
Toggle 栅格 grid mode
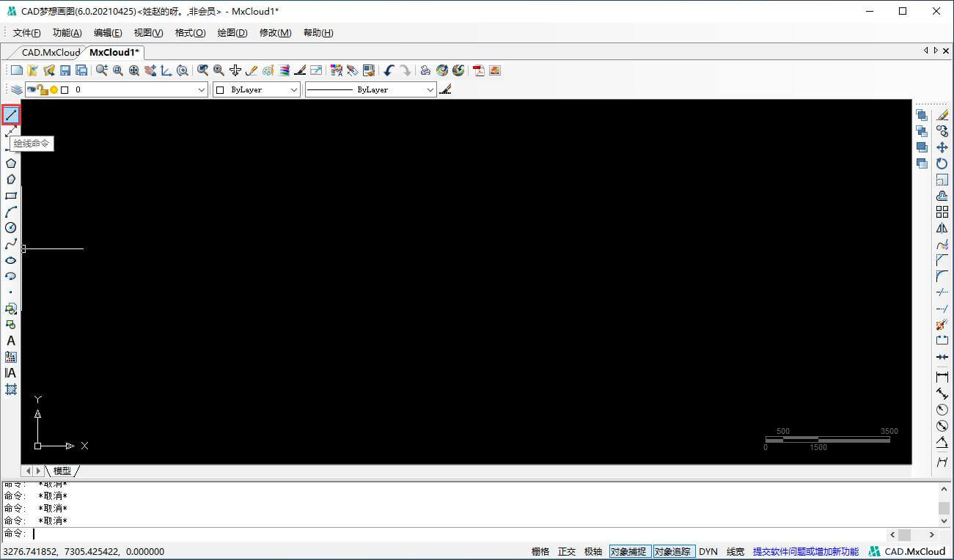coord(540,552)
